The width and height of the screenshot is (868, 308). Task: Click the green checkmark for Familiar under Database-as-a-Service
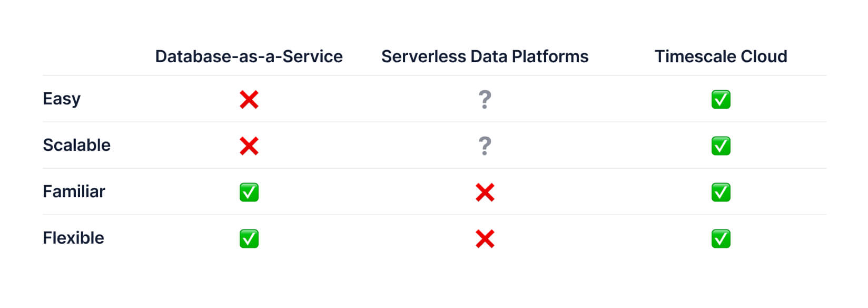tap(249, 192)
